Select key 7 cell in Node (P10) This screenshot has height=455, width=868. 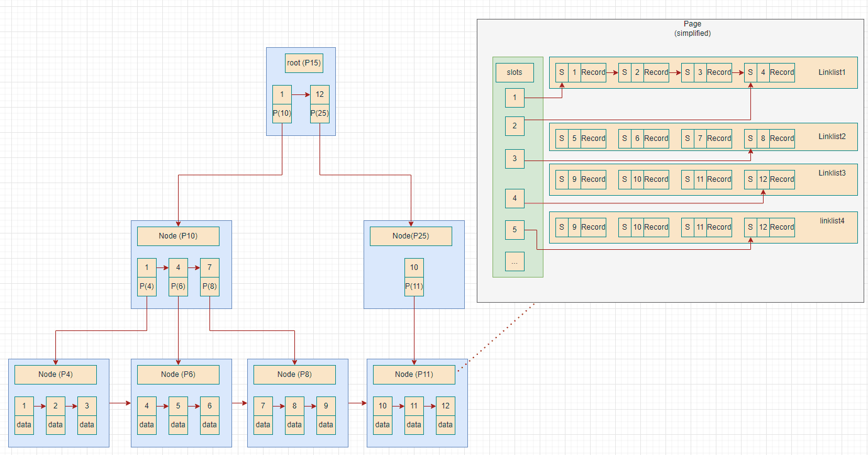pyautogui.click(x=209, y=267)
